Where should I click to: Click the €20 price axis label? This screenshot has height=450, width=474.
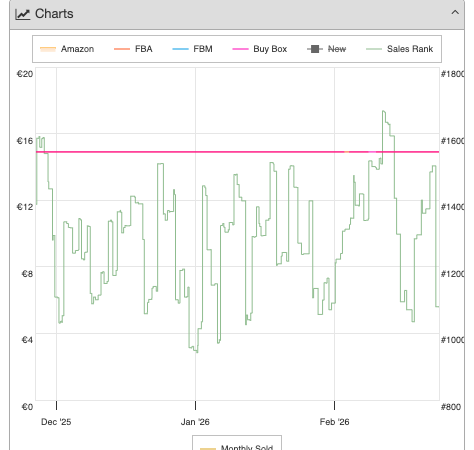(x=25, y=74)
